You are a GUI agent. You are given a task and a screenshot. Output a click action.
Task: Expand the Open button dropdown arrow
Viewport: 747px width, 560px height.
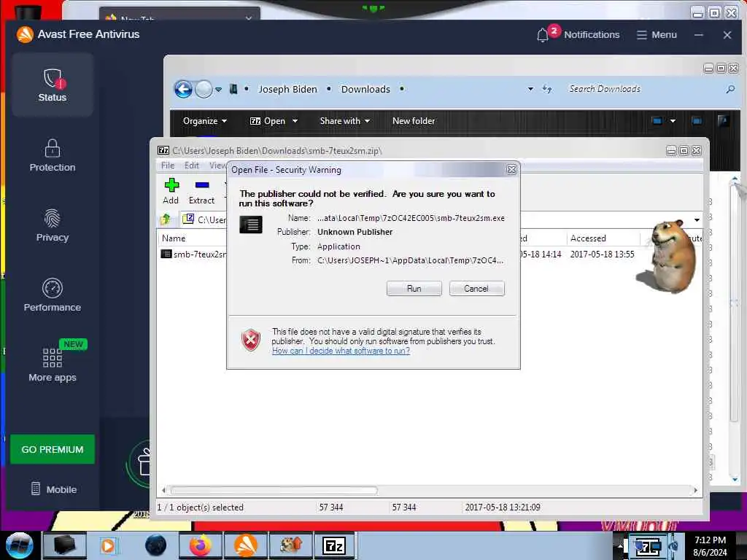295,121
